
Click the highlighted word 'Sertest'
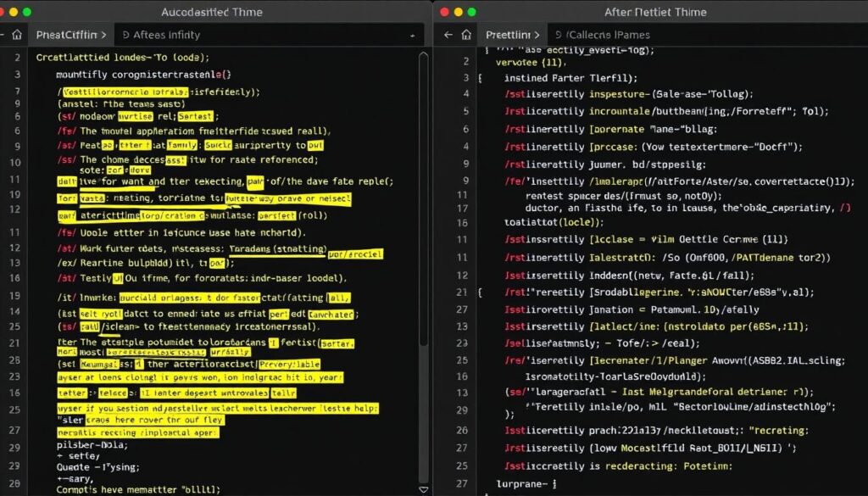pos(196,116)
